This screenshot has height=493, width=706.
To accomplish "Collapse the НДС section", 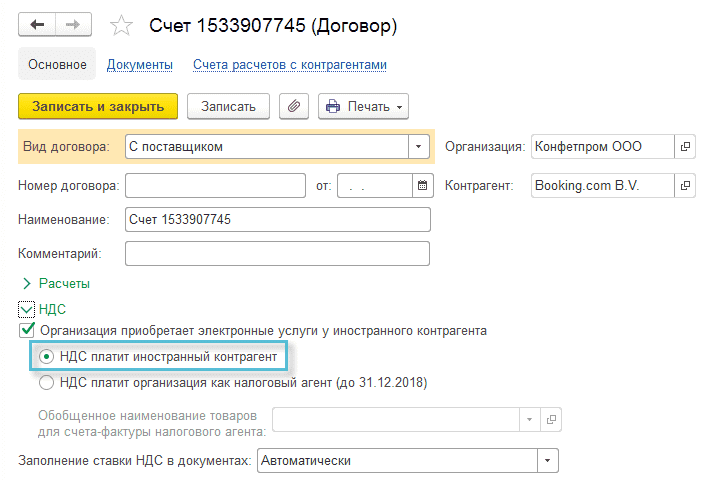I will (27, 310).
